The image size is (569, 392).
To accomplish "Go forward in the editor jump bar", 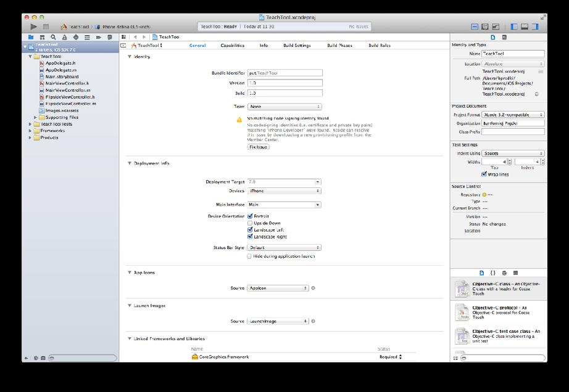I will [144, 37].
